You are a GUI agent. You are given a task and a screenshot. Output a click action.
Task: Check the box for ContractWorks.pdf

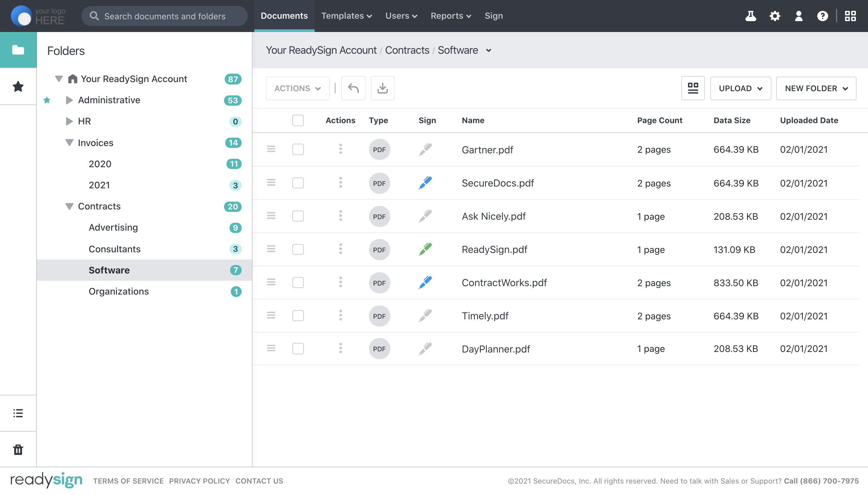(x=298, y=283)
